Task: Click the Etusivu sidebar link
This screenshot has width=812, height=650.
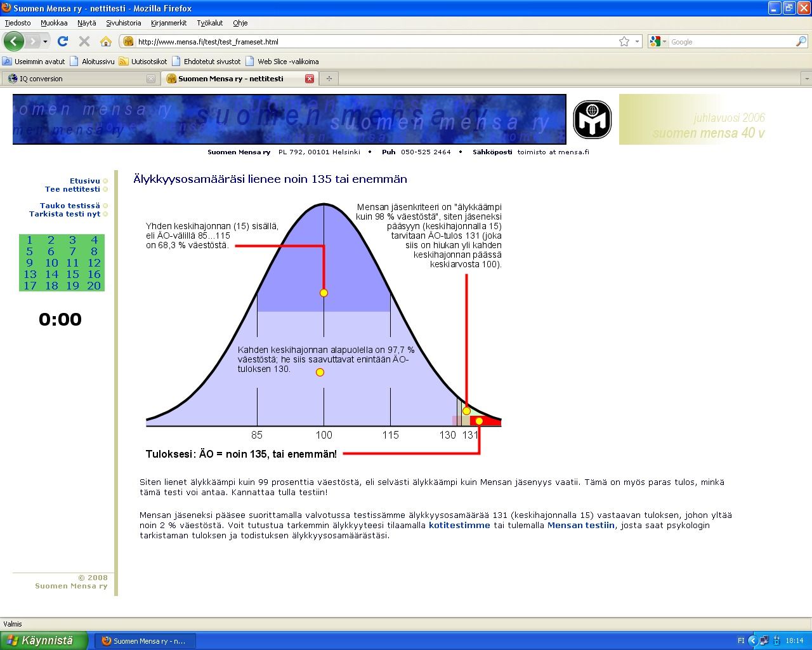Action: [x=84, y=181]
